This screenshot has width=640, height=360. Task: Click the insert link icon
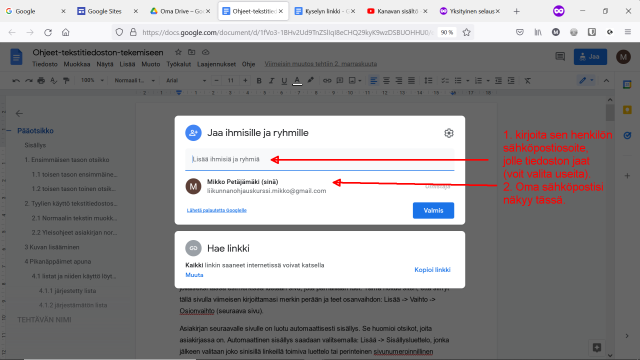click(327, 81)
